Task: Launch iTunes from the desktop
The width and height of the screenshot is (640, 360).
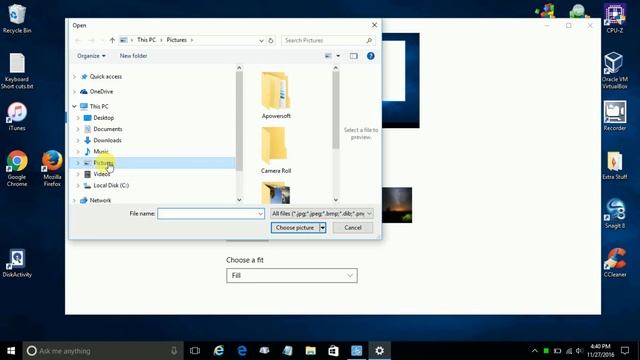Action: 17,116
